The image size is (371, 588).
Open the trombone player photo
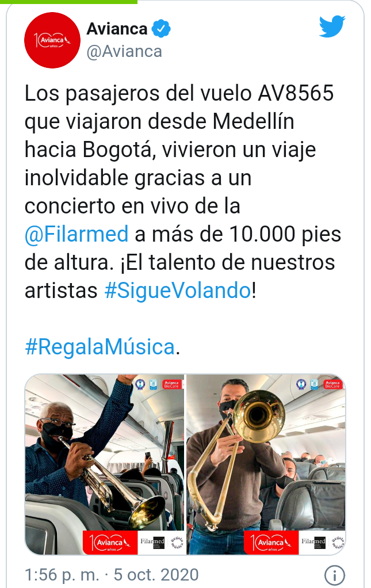coord(266,464)
